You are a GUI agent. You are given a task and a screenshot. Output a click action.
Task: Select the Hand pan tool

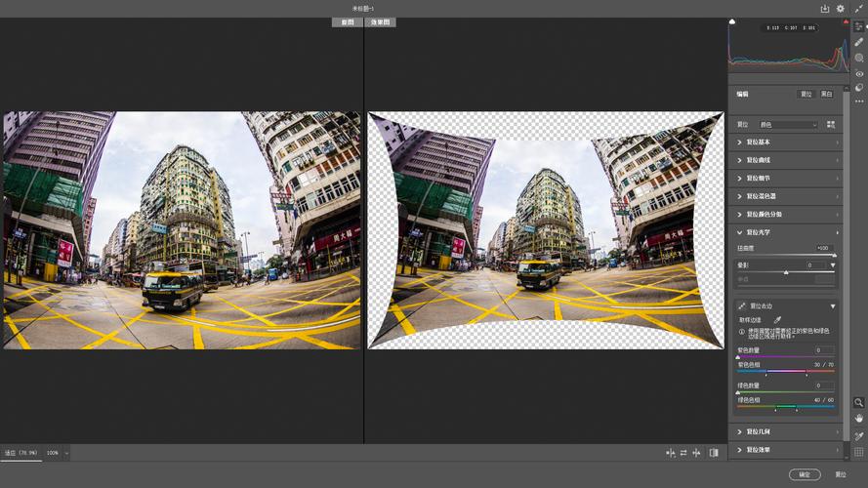click(x=858, y=419)
